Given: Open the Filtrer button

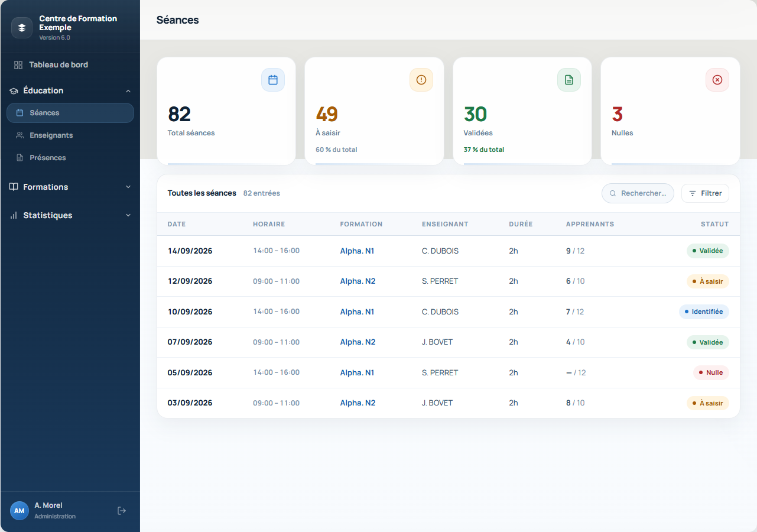Looking at the screenshot, I should click(x=705, y=193).
